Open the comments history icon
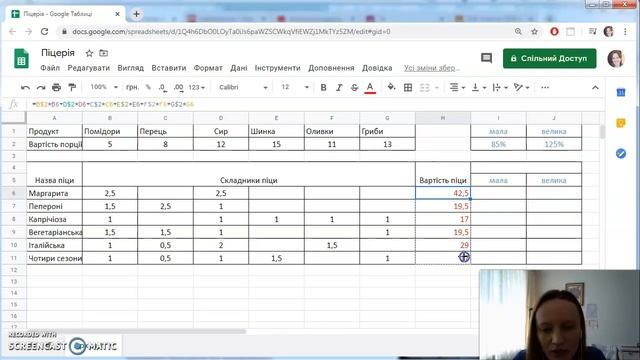Image resolution: width=640 pixels, height=360 pixels. (486, 58)
